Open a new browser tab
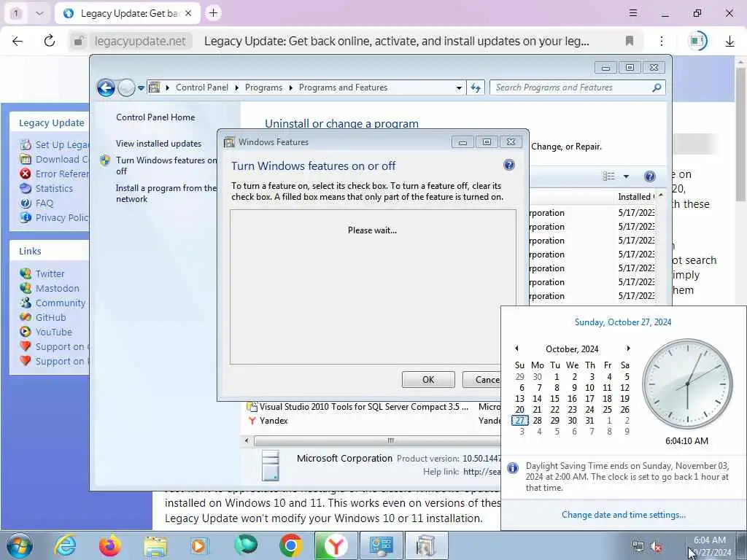 [x=214, y=13]
